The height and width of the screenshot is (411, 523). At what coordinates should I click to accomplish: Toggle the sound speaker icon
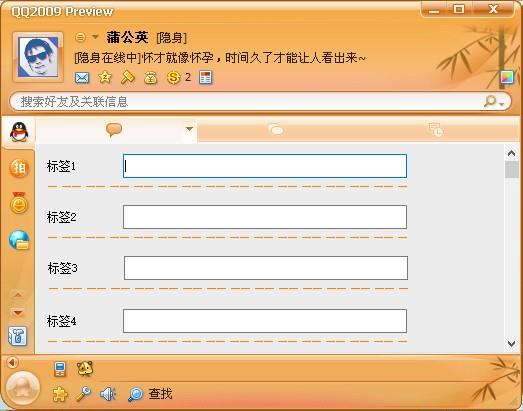click(x=108, y=394)
